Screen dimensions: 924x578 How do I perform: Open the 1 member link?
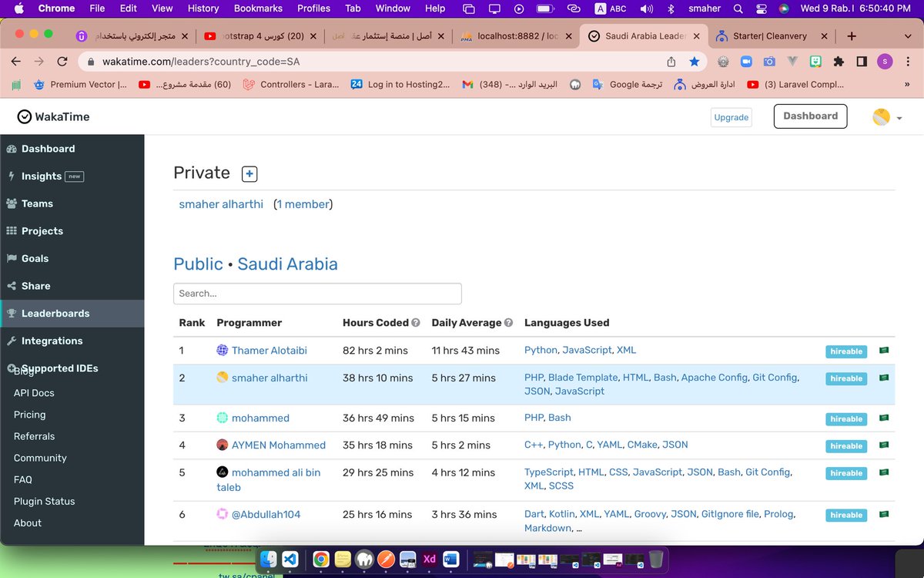coord(304,204)
